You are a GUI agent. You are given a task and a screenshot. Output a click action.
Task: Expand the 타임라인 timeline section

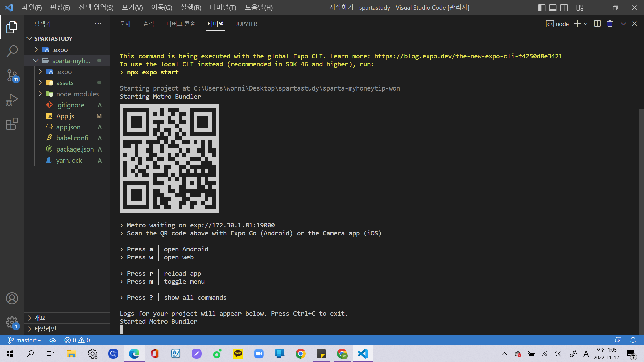click(67, 329)
